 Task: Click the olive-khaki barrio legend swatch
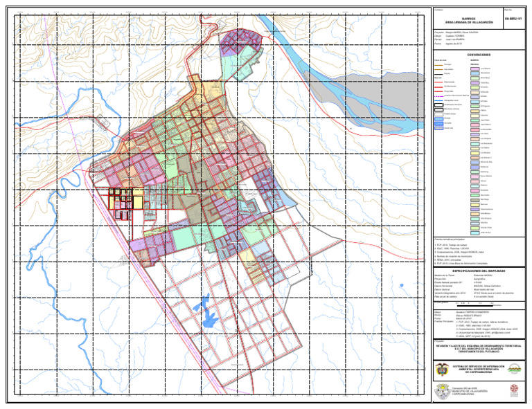click(x=475, y=200)
